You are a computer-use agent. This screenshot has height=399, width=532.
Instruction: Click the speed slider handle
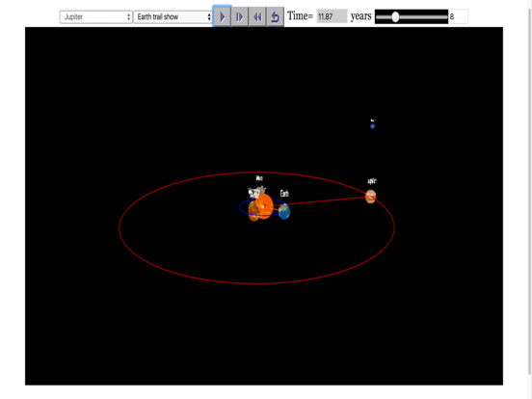(x=395, y=16)
